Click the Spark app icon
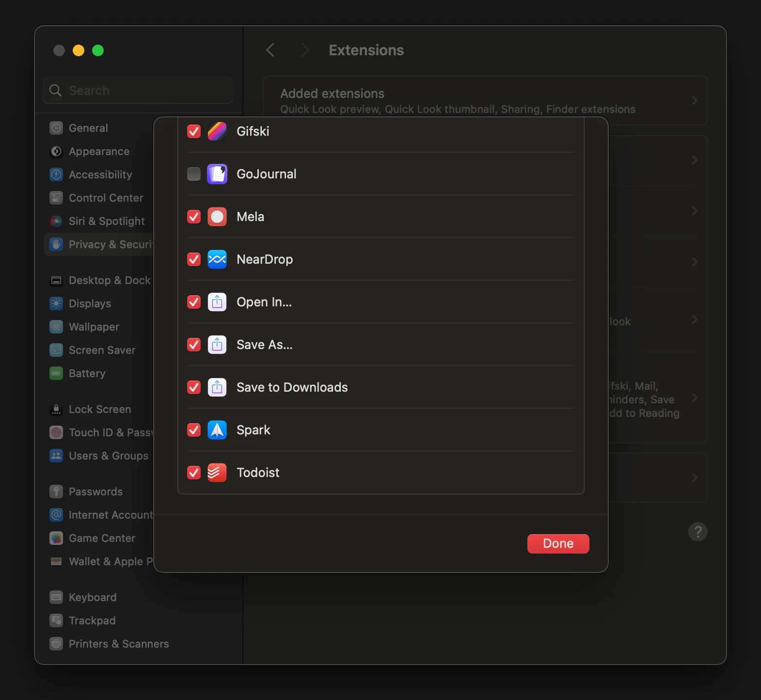The height and width of the screenshot is (700, 761). coord(217,430)
